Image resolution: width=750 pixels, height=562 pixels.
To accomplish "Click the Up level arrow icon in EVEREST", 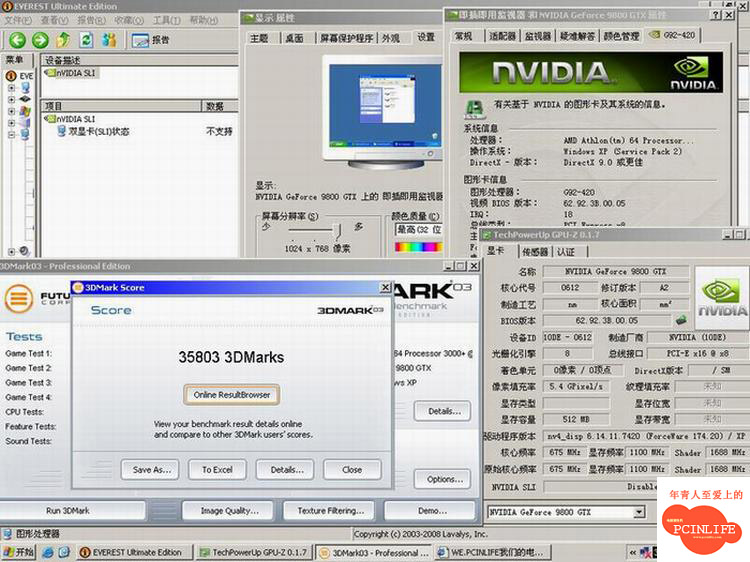I will [63, 40].
